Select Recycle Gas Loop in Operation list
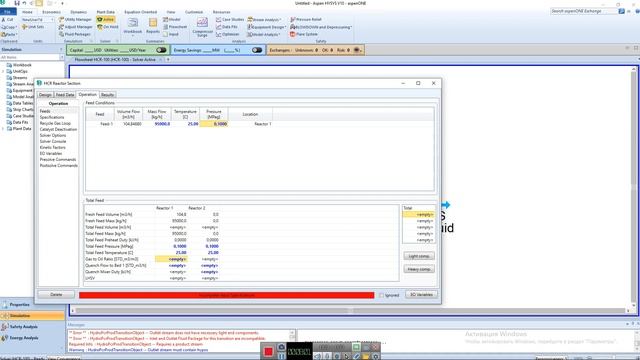640x360 pixels. point(55,123)
